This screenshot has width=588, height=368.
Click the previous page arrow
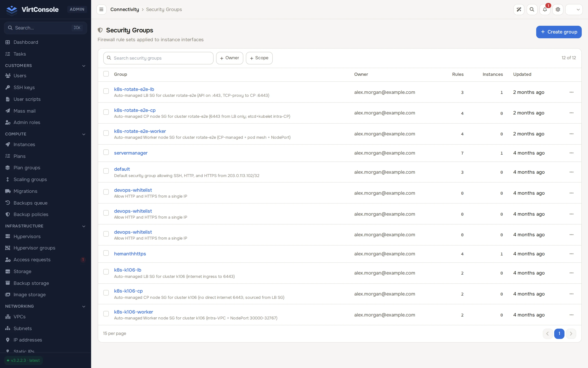click(548, 333)
